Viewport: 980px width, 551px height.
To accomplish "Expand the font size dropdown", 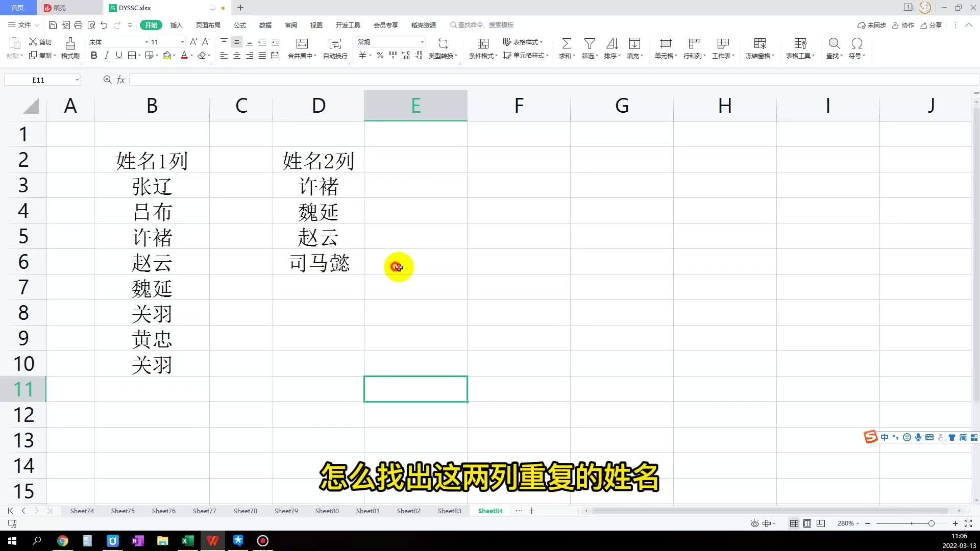I will (182, 42).
